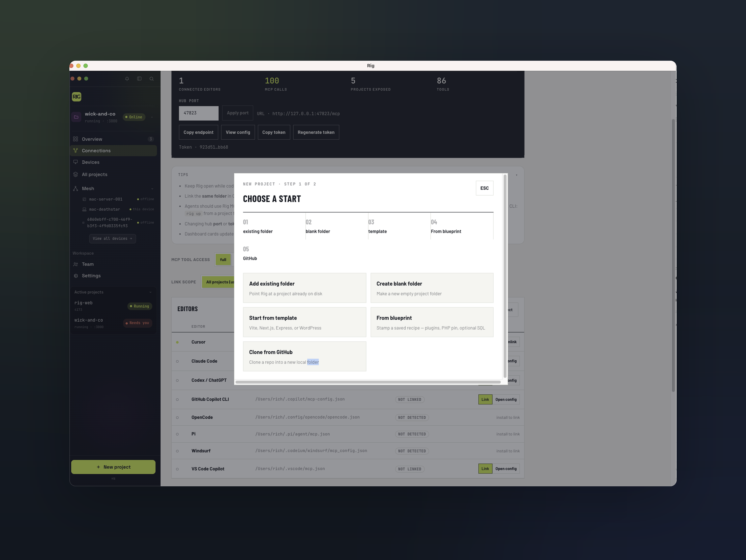The image size is (746, 560).
Task: Click the New project button
Action: tap(113, 467)
